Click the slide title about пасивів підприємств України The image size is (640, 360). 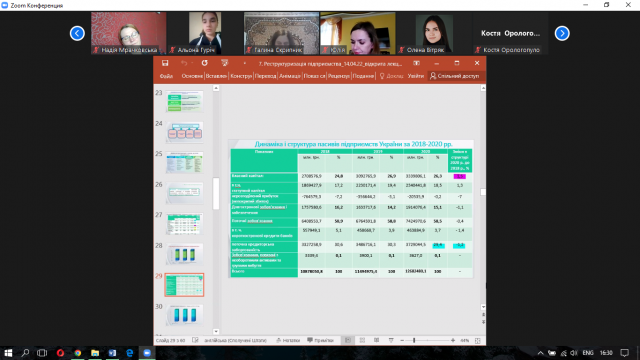(353, 144)
